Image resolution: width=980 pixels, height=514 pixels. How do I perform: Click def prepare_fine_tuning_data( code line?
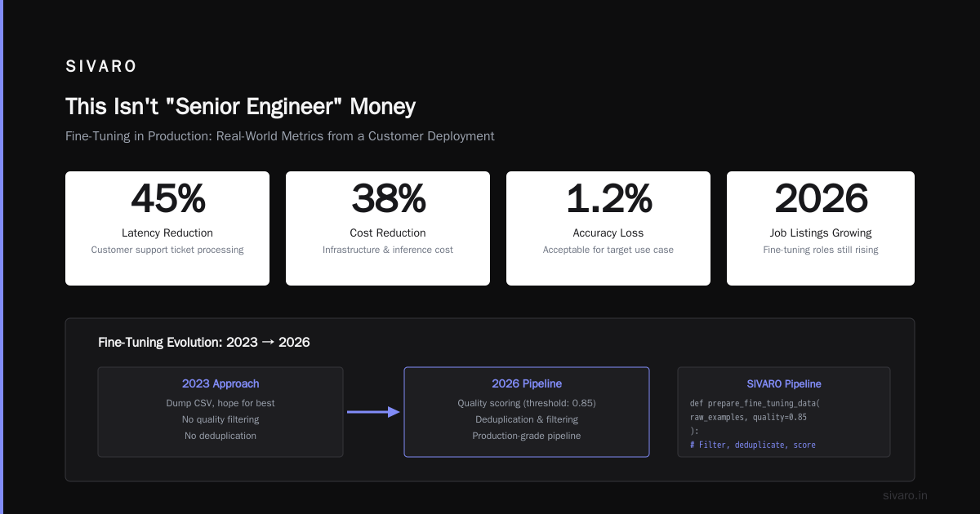pos(755,403)
